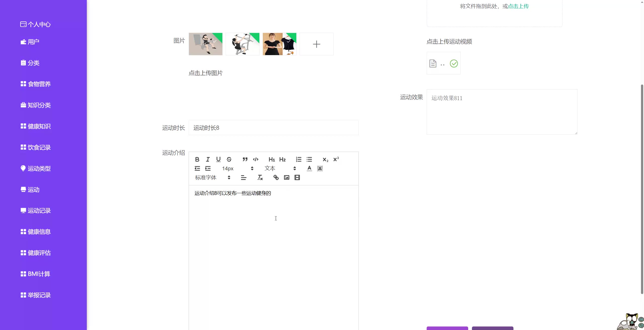Start an ordered numbered list
Image resolution: width=644 pixels, height=330 pixels.
(x=299, y=159)
